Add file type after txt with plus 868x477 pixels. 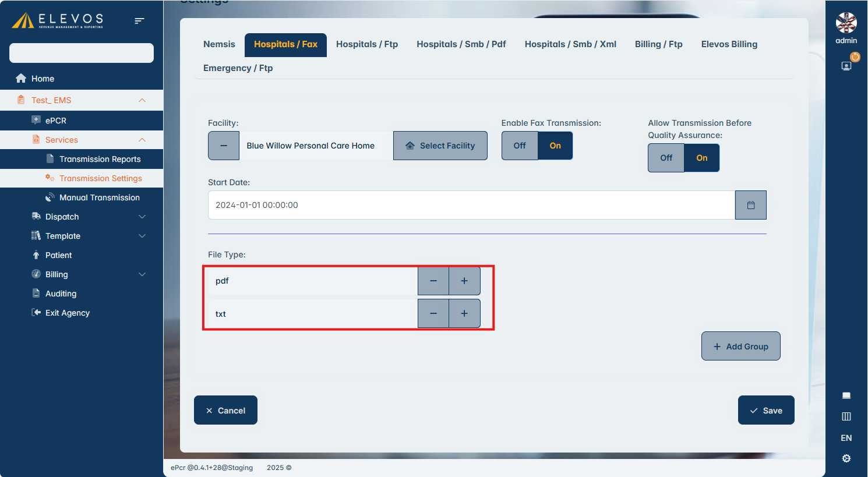(464, 313)
